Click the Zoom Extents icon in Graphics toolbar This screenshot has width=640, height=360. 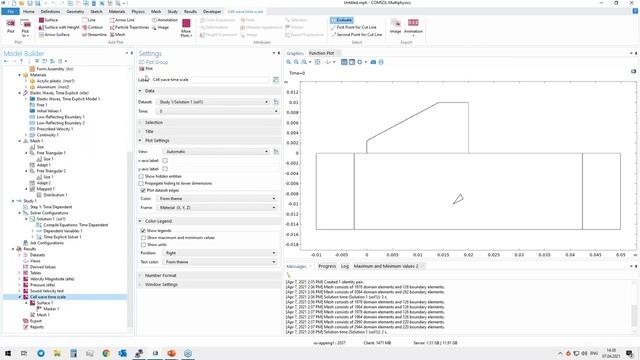318,62
